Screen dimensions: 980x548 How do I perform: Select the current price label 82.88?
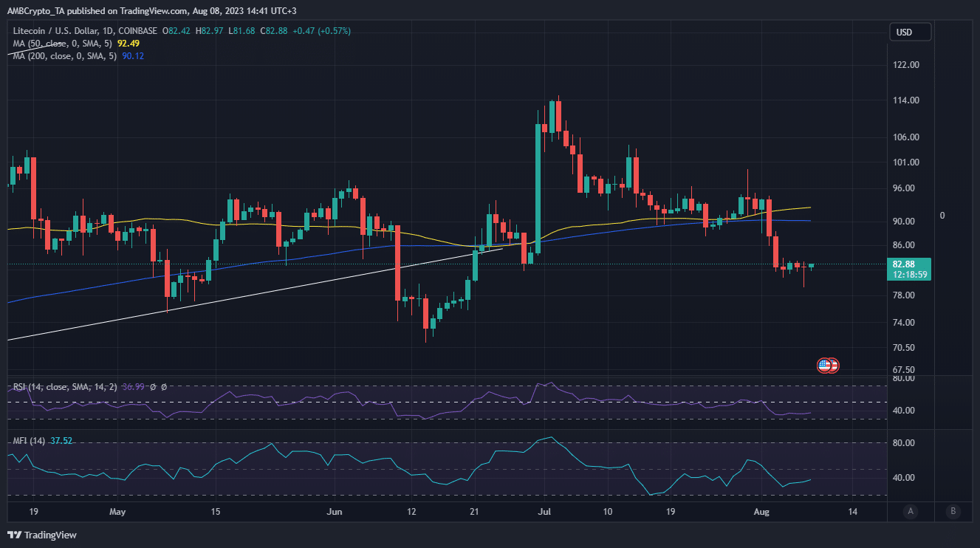click(x=905, y=264)
